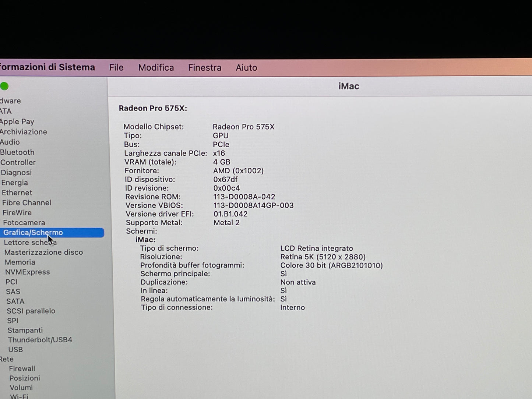Click the Tipo di connessione value Interno
This screenshot has width=532, height=399.
point(292,307)
